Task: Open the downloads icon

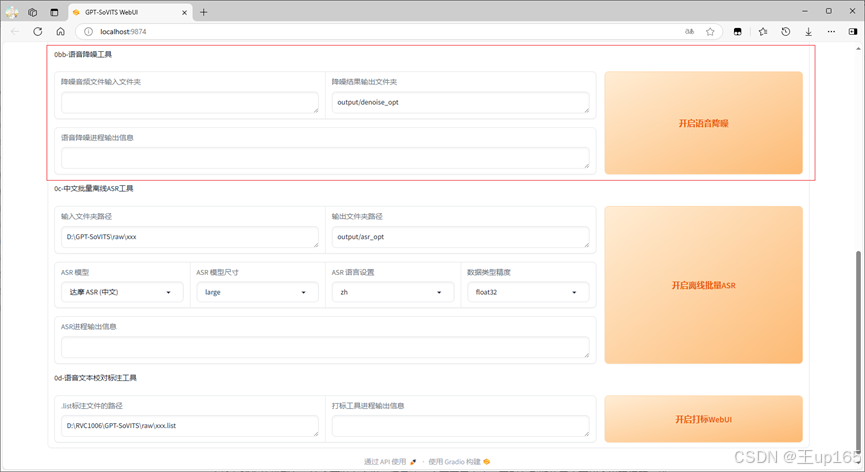Action: [x=808, y=31]
